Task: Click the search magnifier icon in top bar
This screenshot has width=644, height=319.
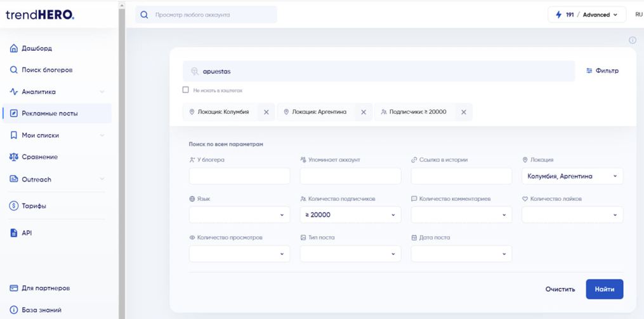Action: tap(144, 15)
